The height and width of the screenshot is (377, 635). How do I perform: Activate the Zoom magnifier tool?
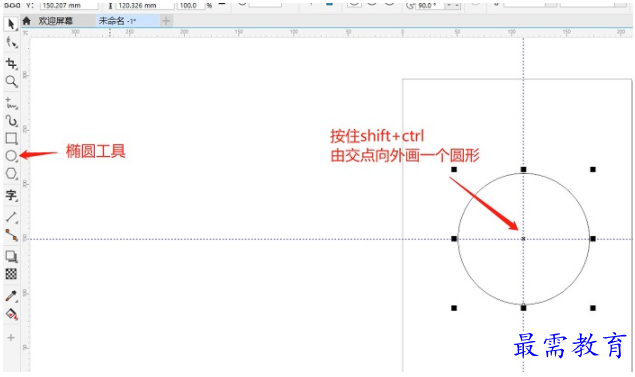[x=11, y=81]
